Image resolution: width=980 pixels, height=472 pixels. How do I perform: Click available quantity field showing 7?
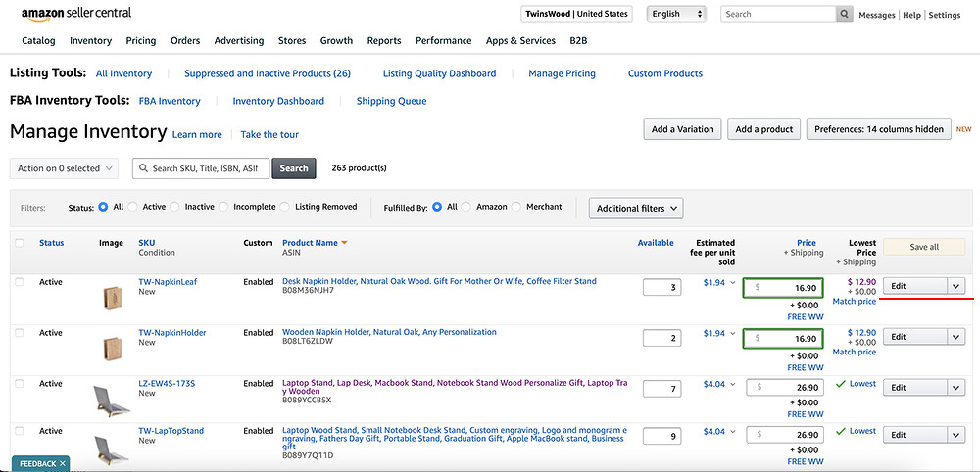[x=662, y=389]
